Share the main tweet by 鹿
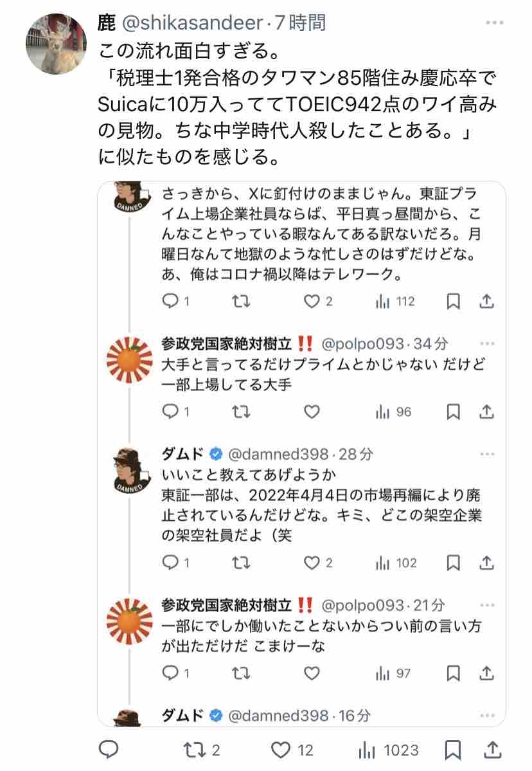The height and width of the screenshot is (771, 532). pos(492,750)
